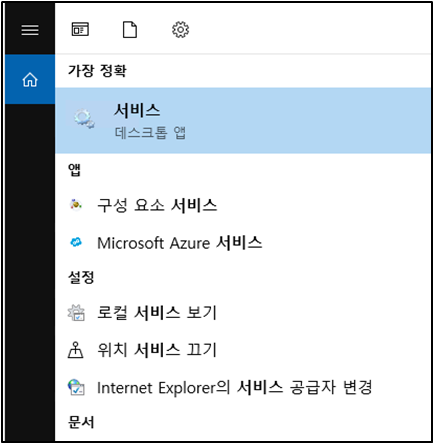Click the 데스크톱 앱 subtitle text
The width and height of the screenshot is (434, 444).
[150, 133]
